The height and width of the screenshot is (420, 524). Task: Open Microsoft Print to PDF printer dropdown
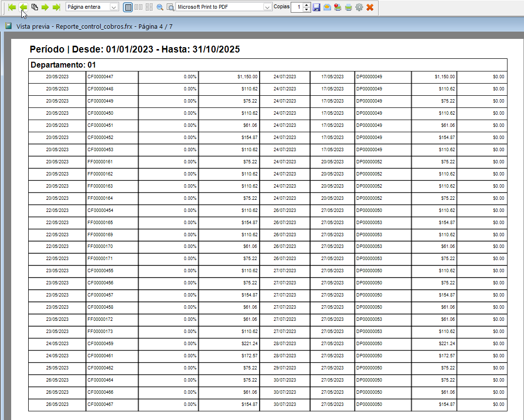tap(267, 7)
